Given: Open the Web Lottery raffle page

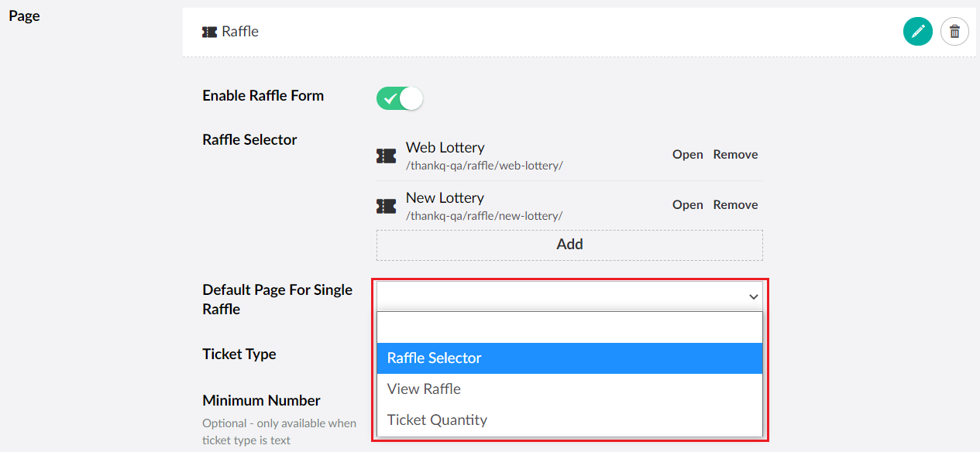Looking at the screenshot, I should coord(687,154).
